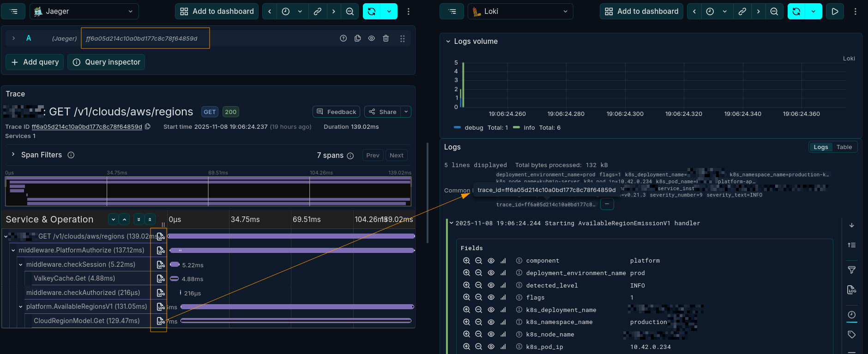Select the ValkeyCache.Get span bar

pos(174,278)
